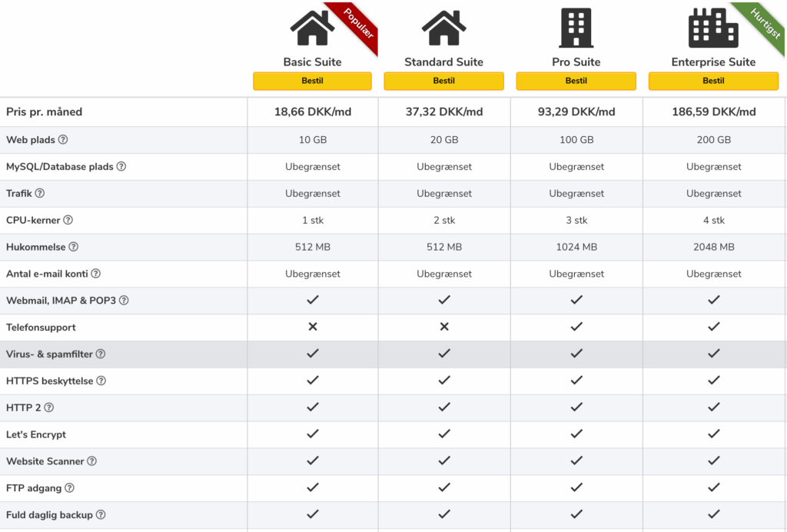Screen dimensions: 787x532
Task: Click Bestil under Standard Suite
Action: [x=443, y=81]
